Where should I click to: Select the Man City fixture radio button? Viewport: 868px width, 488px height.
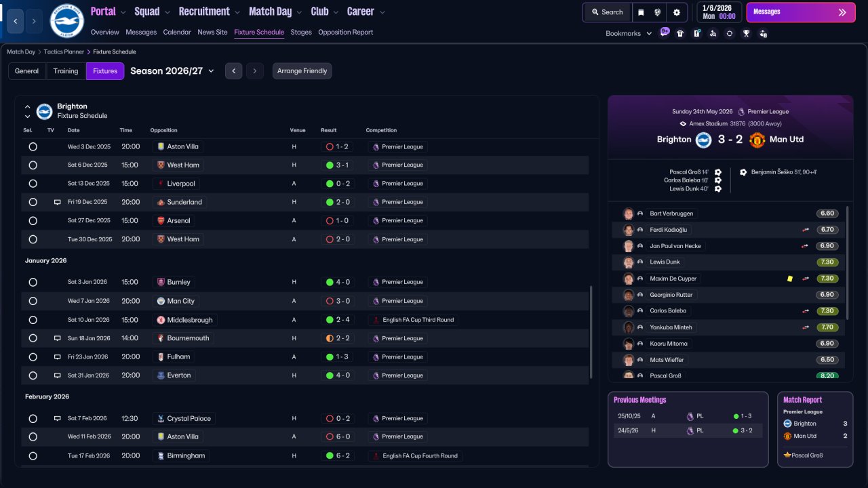point(33,301)
